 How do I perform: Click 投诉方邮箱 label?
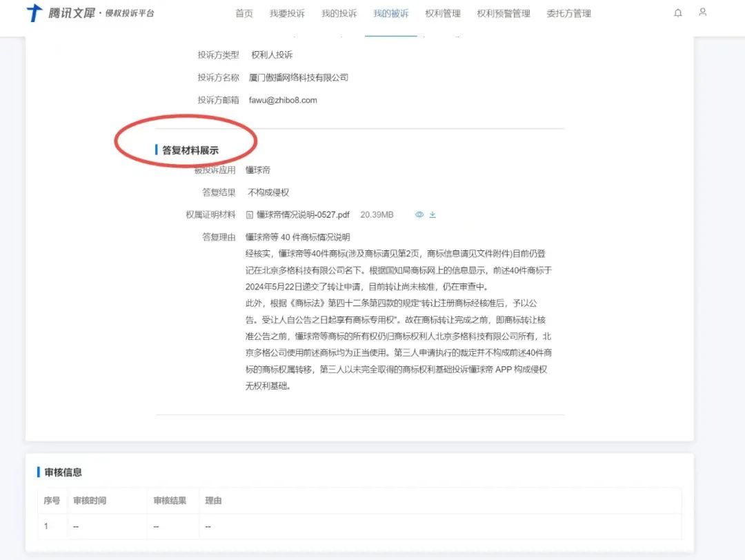pos(218,100)
